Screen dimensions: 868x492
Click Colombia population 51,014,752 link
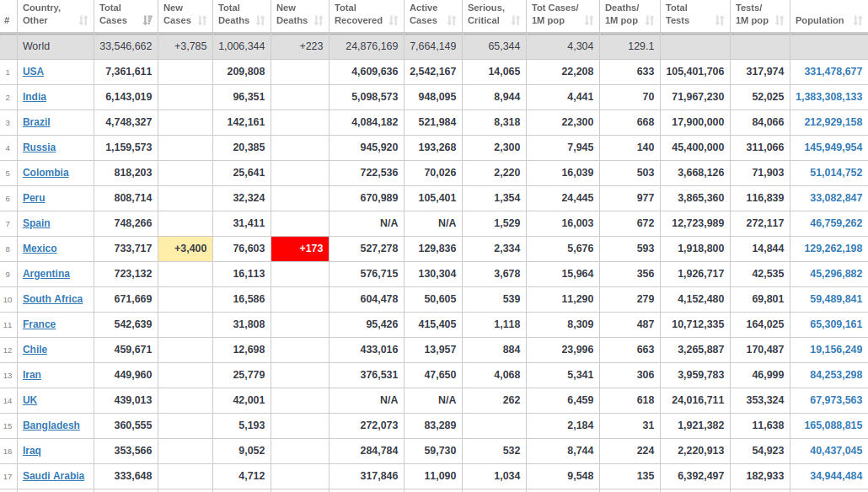836,173
